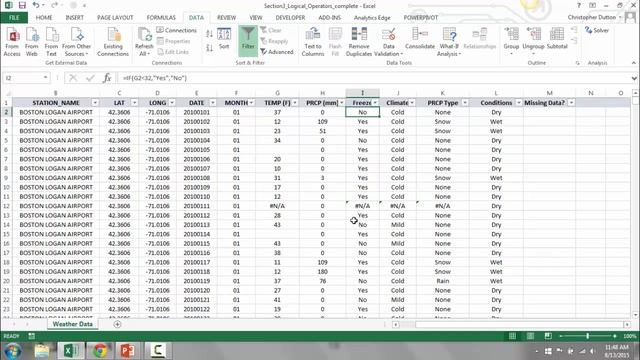Switch to the FORMULAS tab
Viewport: 640px width, 360px height.
click(161, 18)
